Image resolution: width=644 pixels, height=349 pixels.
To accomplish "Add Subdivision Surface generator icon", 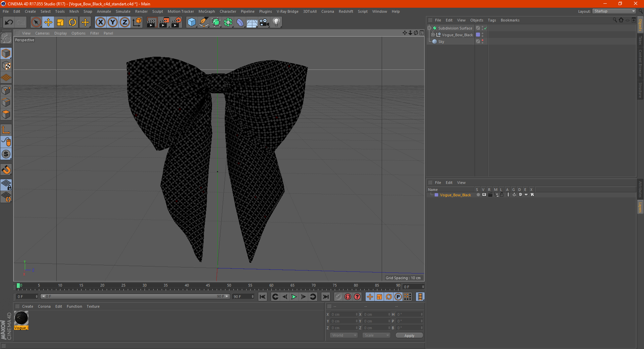I will (x=216, y=22).
